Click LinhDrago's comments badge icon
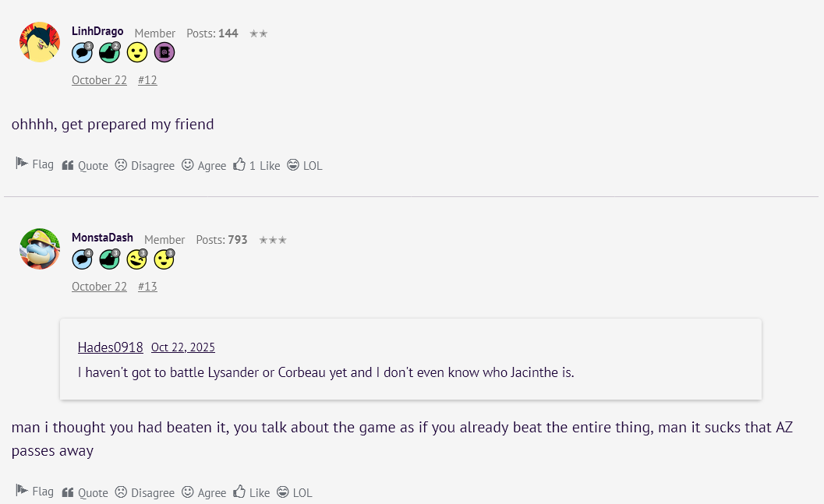824x504 pixels. (82, 52)
